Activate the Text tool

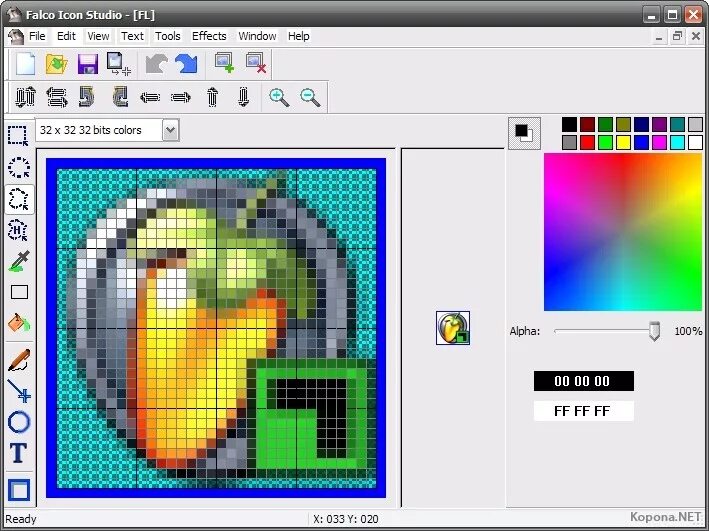click(x=19, y=453)
